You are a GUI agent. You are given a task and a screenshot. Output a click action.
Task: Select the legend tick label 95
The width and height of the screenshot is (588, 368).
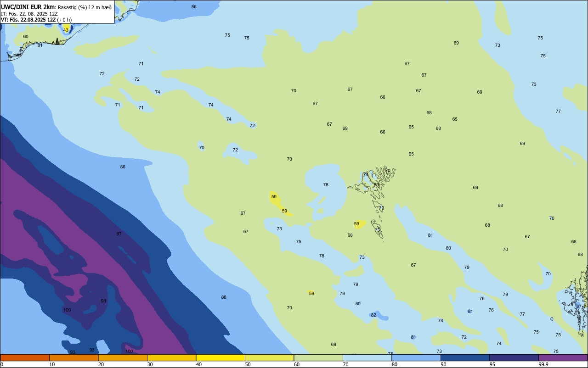coord(492,364)
